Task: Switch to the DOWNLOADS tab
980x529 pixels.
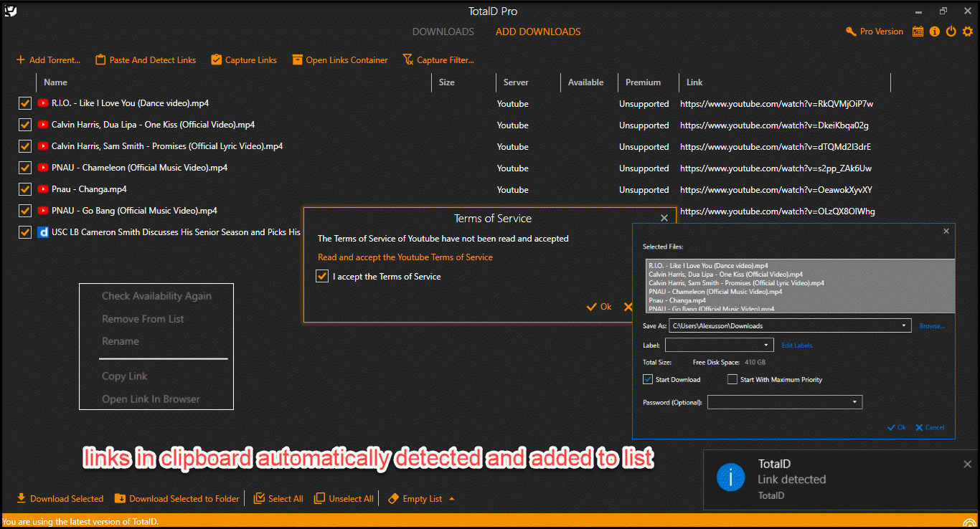Action: pyautogui.click(x=443, y=32)
